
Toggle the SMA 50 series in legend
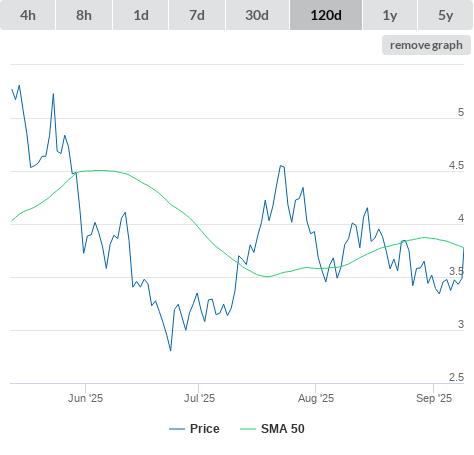(272, 429)
